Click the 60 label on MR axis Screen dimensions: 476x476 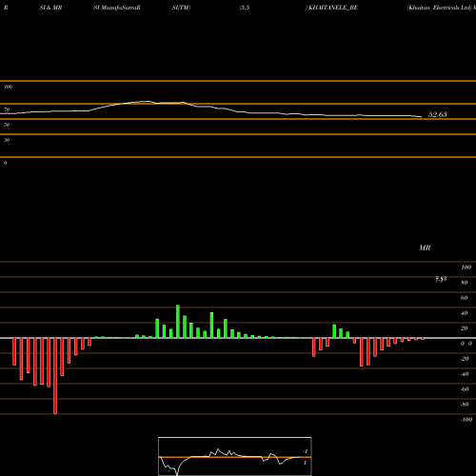[x=465, y=298]
